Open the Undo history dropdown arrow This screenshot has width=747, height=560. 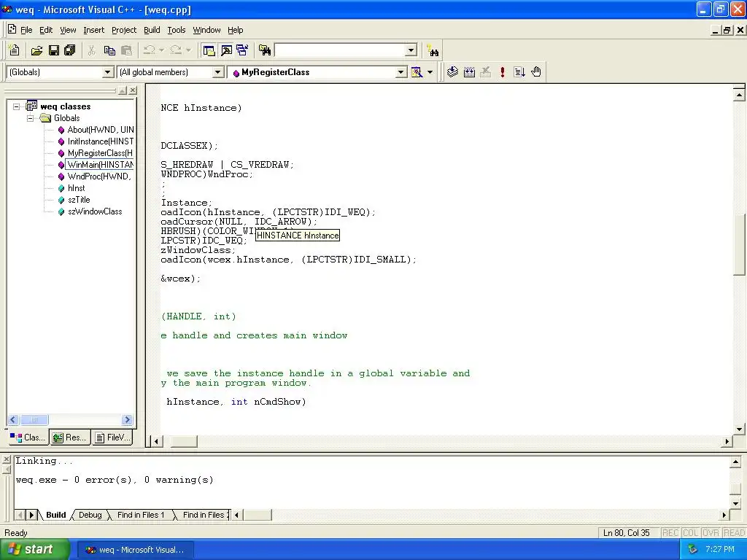click(x=161, y=50)
